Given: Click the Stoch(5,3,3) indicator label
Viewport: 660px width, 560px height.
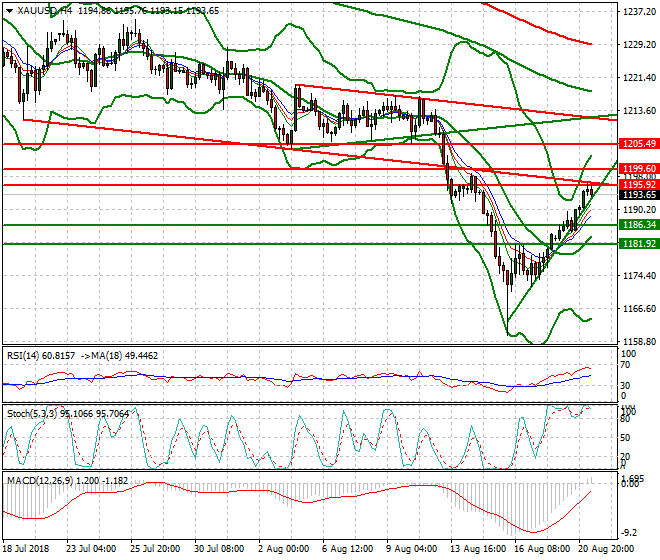Looking at the screenshot, I should tap(68, 414).
